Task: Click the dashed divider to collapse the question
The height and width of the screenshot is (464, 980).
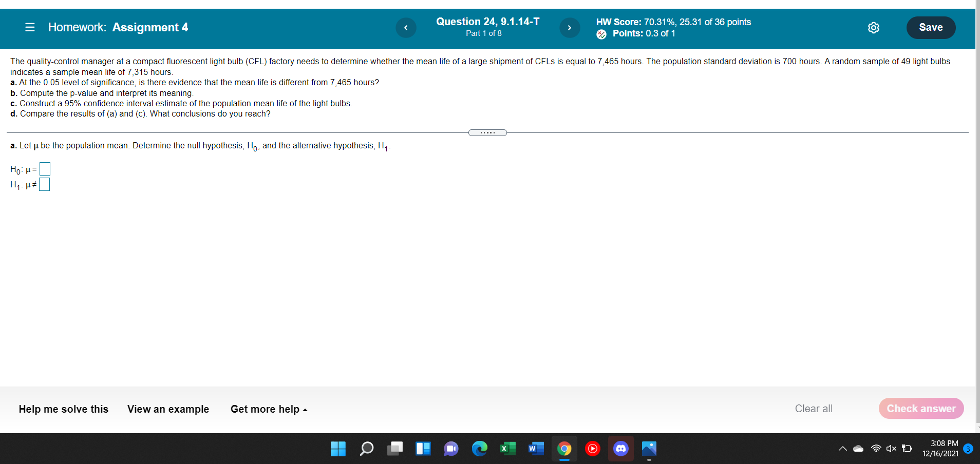Action: (487, 132)
